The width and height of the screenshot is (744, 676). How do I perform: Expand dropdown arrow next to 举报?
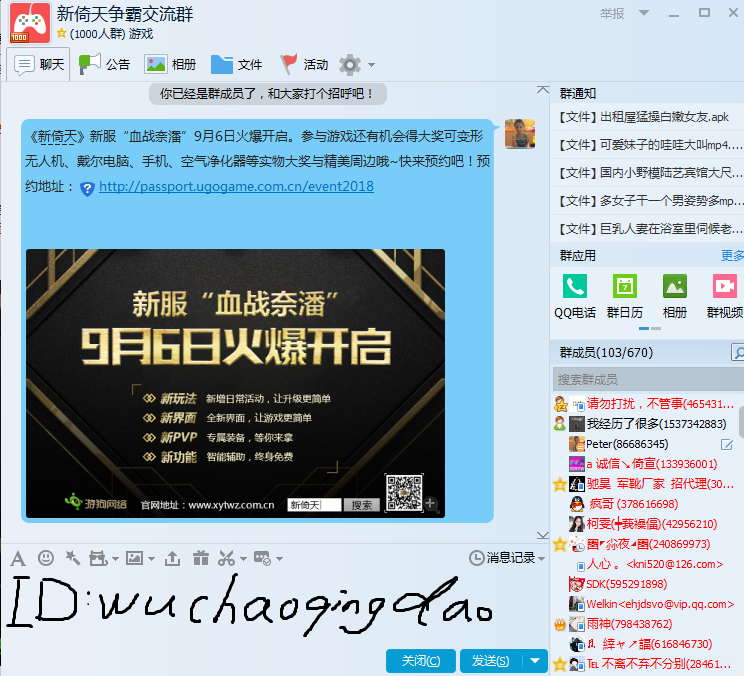point(644,13)
